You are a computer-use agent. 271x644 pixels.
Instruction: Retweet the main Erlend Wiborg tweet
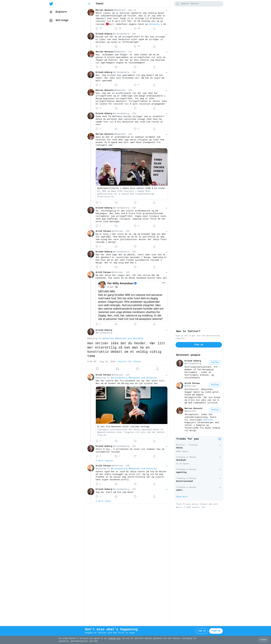pyautogui.click(x=117, y=369)
